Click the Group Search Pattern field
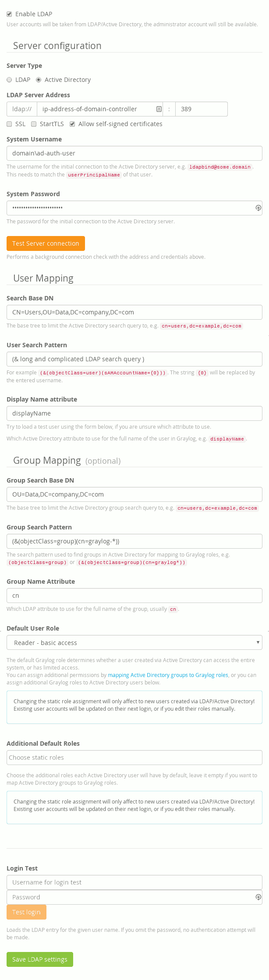 [x=134, y=541]
